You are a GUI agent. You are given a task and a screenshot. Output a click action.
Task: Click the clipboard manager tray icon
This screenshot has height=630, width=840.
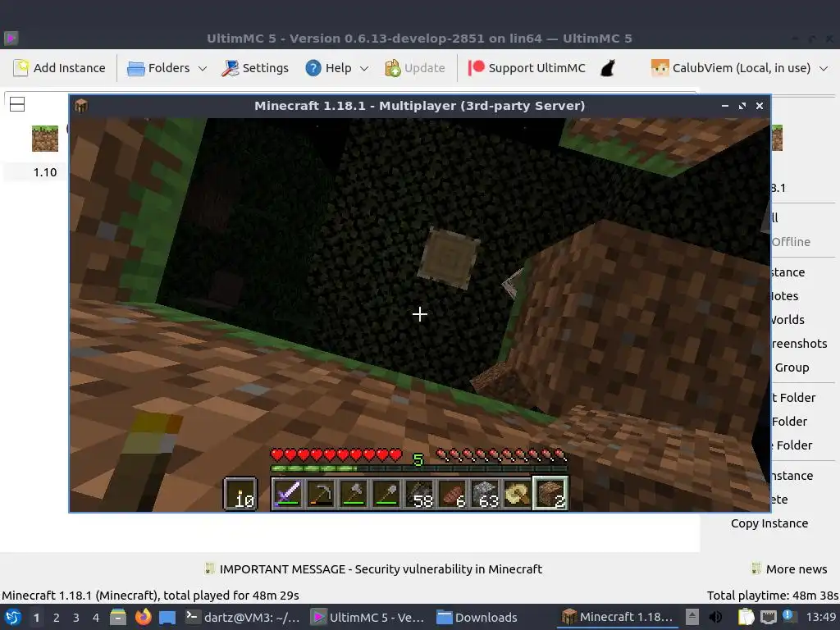point(746,617)
